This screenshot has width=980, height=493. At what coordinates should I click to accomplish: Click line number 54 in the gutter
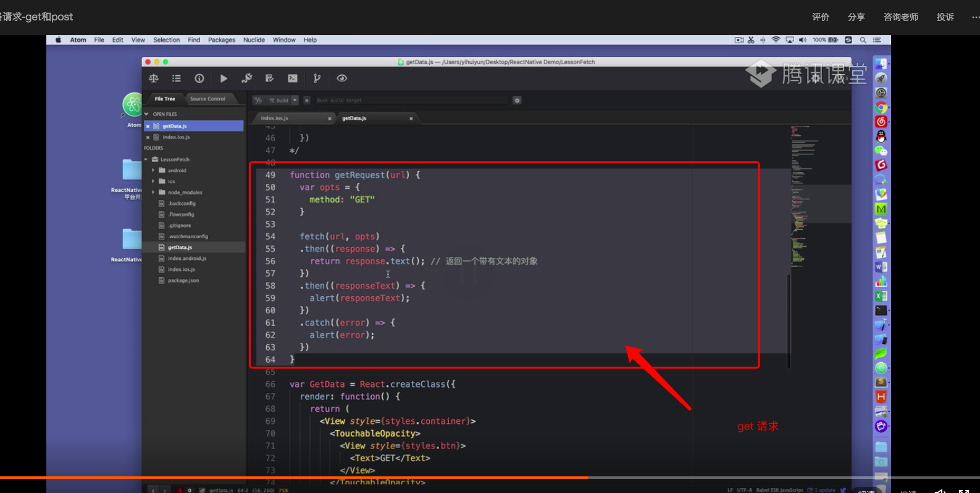pyautogui.click(x=270, y=236)
